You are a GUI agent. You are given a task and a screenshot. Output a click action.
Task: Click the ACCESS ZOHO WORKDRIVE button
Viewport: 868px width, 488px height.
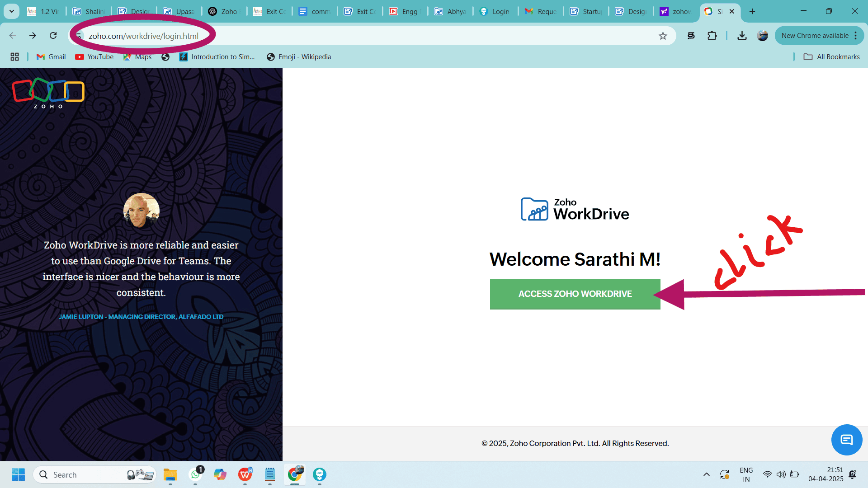pyautogui.click(x=575, y=294)
